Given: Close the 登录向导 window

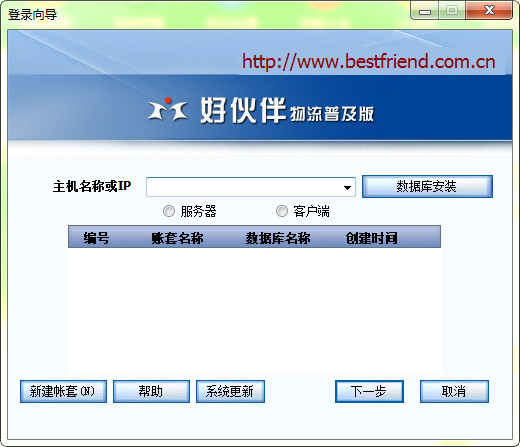Looking at the screenshot, I should 489,11.
